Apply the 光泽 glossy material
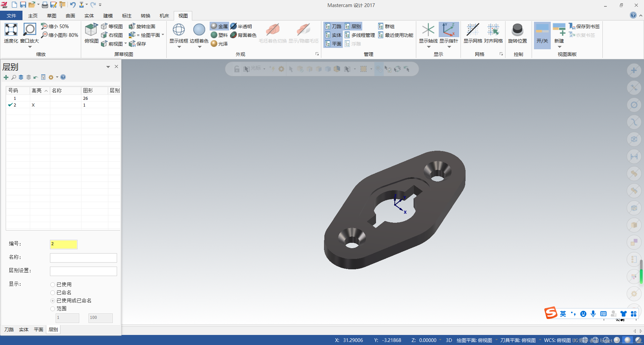 click(x=219, y=44)
